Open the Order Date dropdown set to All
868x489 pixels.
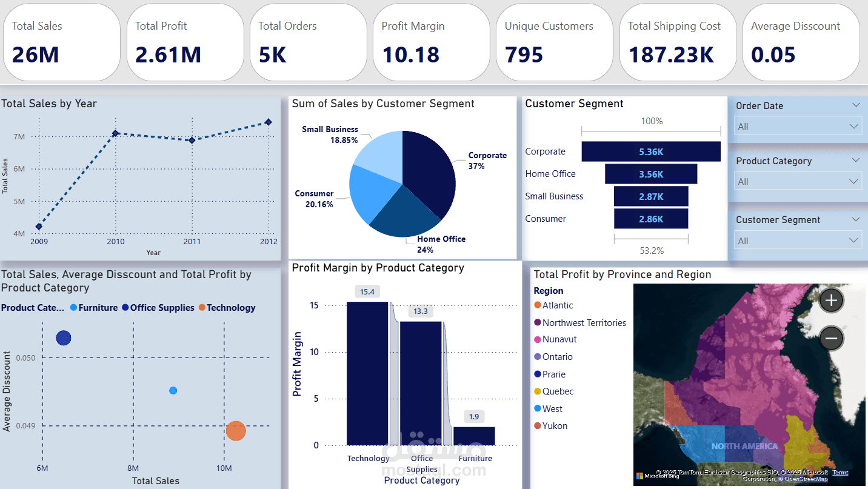pos(798,127)
